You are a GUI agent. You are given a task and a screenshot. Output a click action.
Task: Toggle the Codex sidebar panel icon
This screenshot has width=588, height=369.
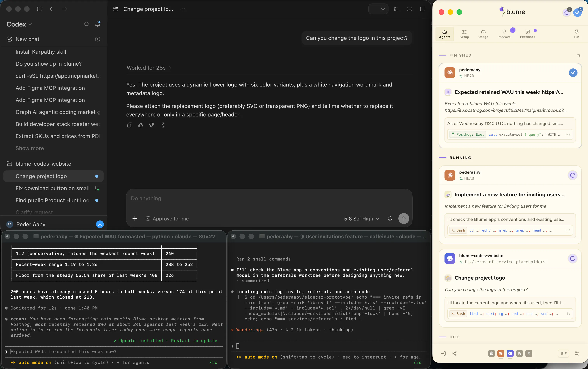[39, 9]
